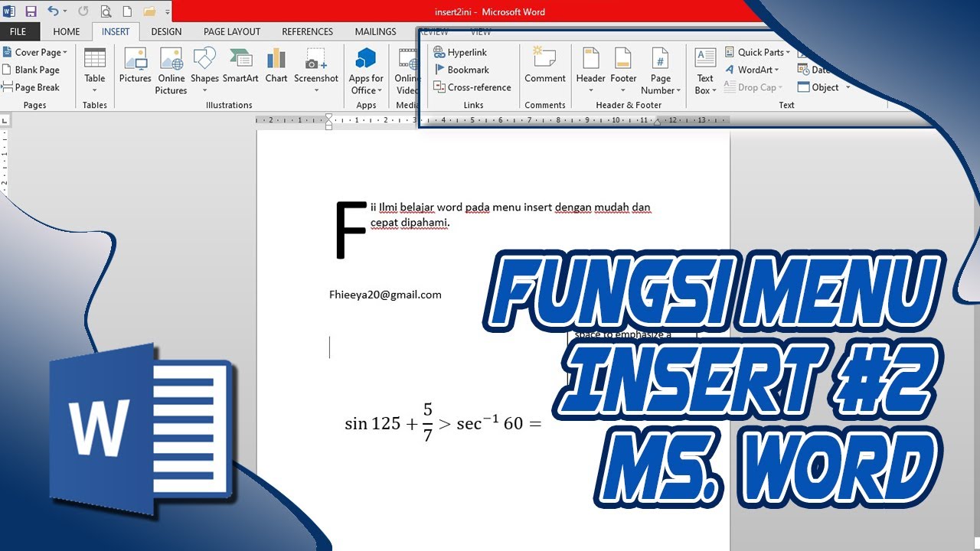The height and width of the screenshot is (551, 980).
Task: Click the sin 125 equation in the document
Action: click(x=443, y=422)
